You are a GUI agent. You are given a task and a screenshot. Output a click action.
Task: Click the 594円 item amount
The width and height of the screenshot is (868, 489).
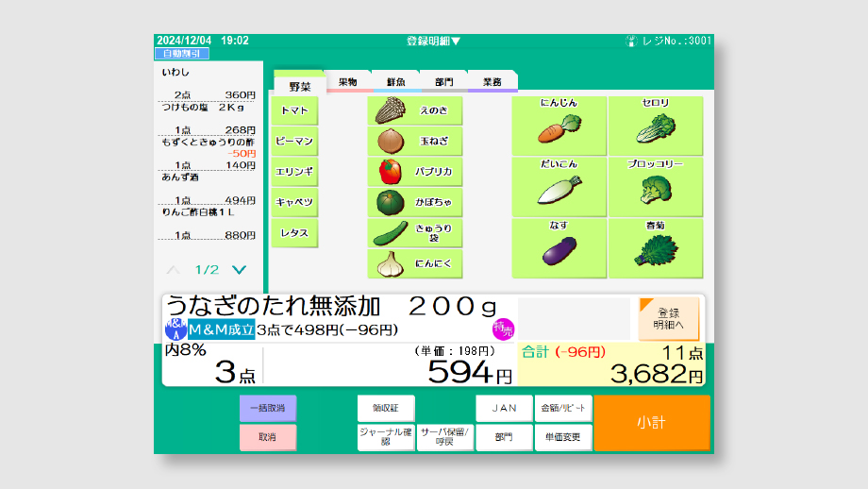470,372
